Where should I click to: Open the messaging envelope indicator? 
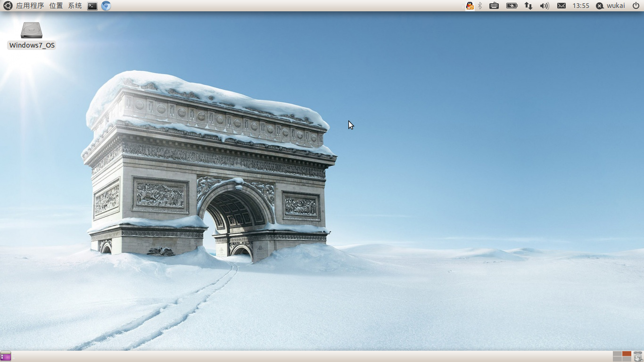(561, 6)
